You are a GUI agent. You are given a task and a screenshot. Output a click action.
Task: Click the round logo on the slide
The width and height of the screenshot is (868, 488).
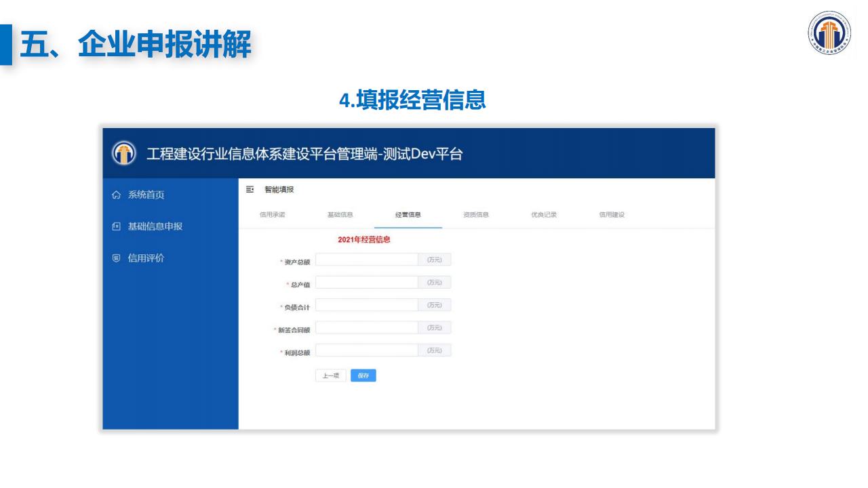[x=829, y=33]
